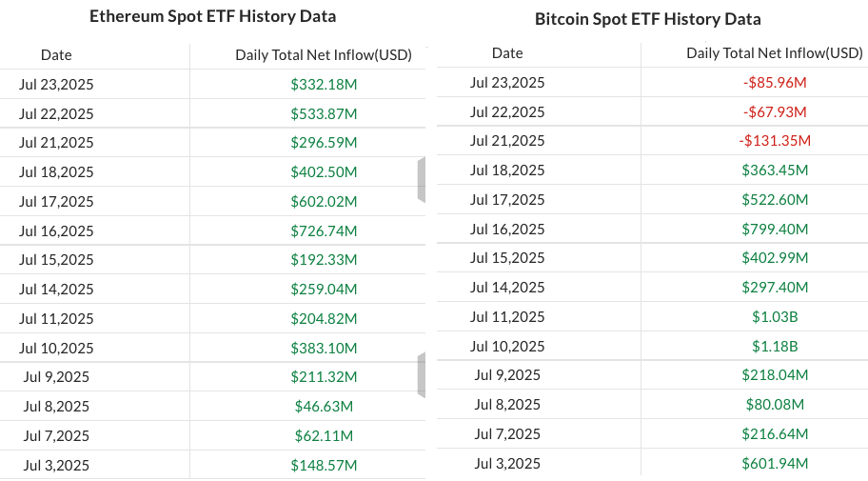Click the Bitcoin $1.03B inflow value
The image size is (868, 481).
coord(775,317)
